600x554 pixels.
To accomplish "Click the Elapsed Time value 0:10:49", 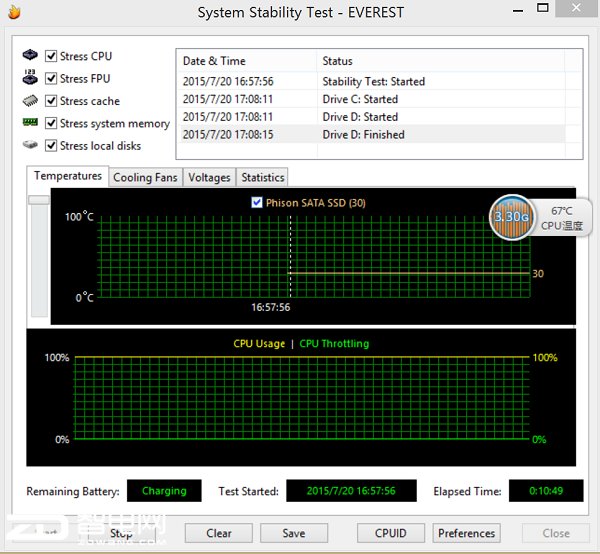I will [546, 490].
